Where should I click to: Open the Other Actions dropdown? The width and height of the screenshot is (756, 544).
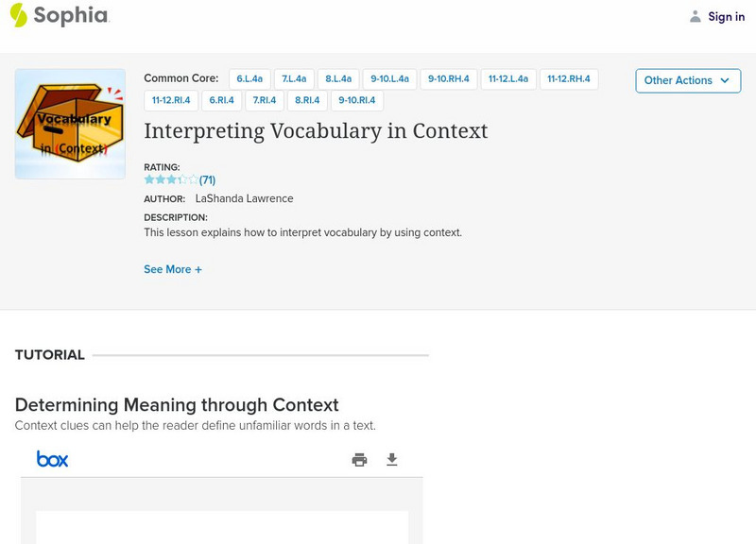[687, 80]
